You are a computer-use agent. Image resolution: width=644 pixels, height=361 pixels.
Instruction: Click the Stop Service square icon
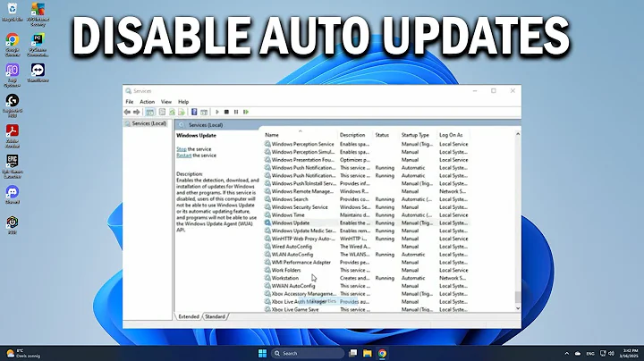pos(226,112)
